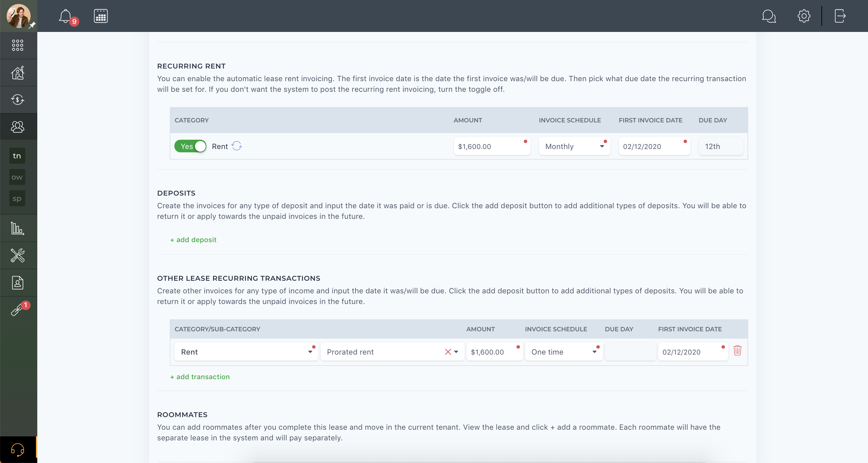Click the CATEGORY/SUB-CATEGORY column header

pyautogui.click(x=217, y=329)
